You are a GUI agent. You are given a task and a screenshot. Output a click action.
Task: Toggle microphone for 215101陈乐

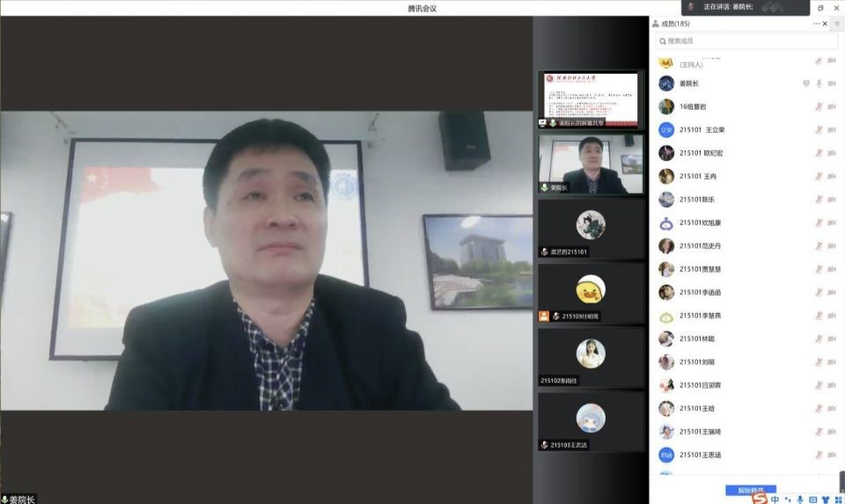pyautogui.click(x=819, y=200)
